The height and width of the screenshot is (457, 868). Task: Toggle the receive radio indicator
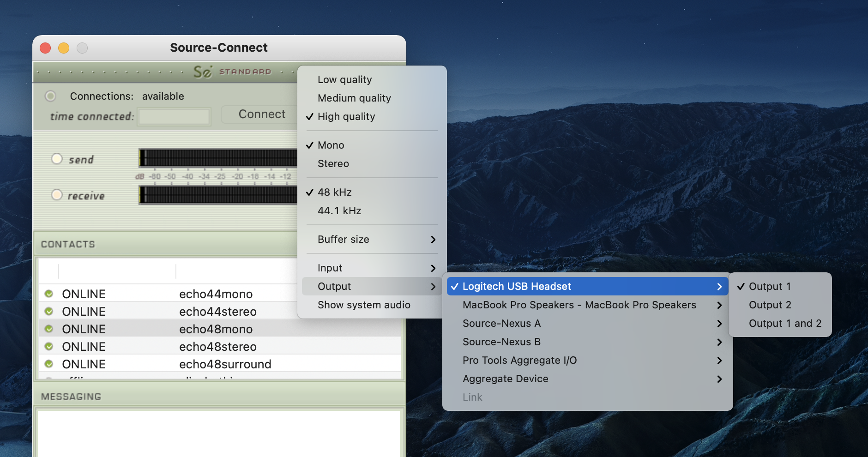(57, 195)
